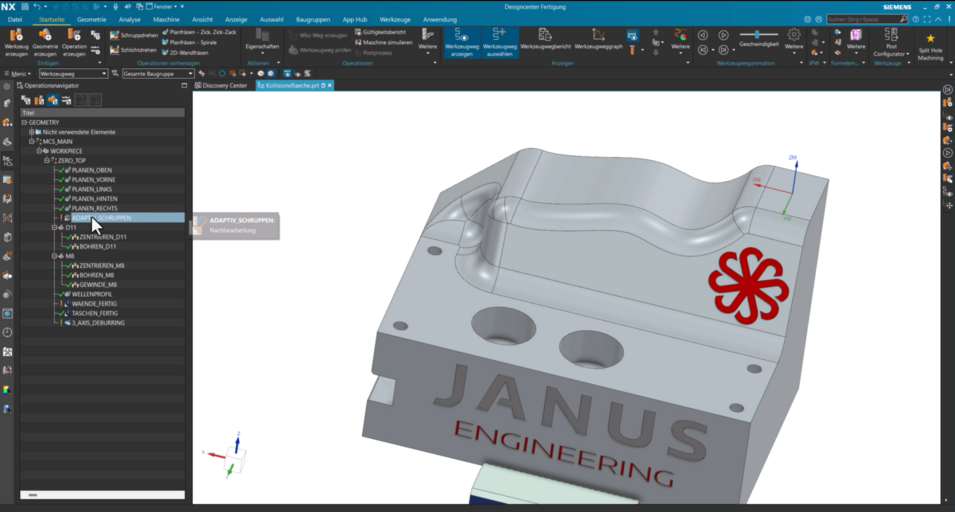The width and height of the screenshot is (955, 512).
Task: Choose Planfräsen - Zick, Zick-Zack
Action: tap(199, 32)
